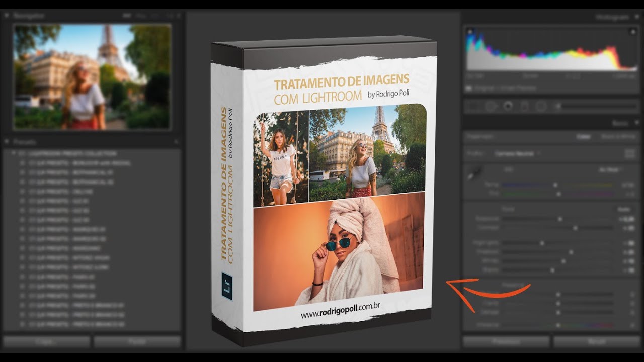Click the Tint slider handle
Image resolution: width=644 pixels, height=362 pixels.
558,194
